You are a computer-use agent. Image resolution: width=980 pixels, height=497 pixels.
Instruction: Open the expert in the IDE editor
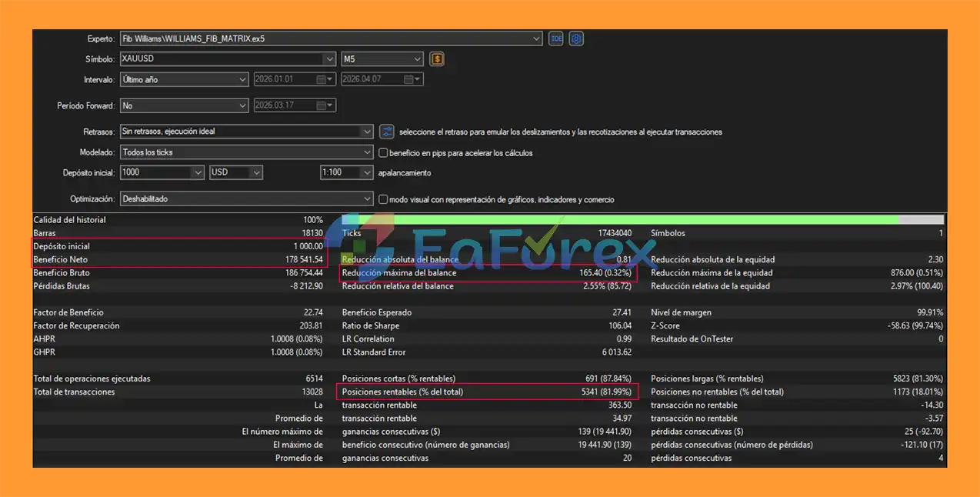pos(555,38)
